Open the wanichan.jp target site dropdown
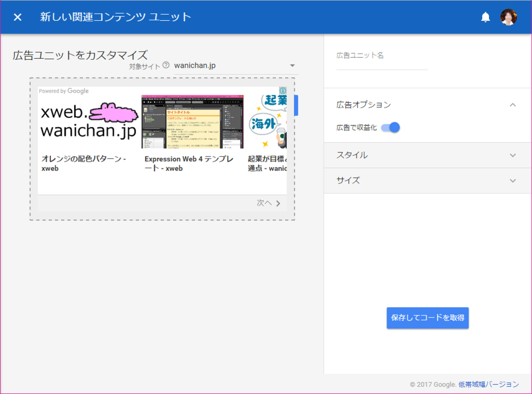Image resolution: width=532 pixels, height=394 pixels. (x=236, y=66)
